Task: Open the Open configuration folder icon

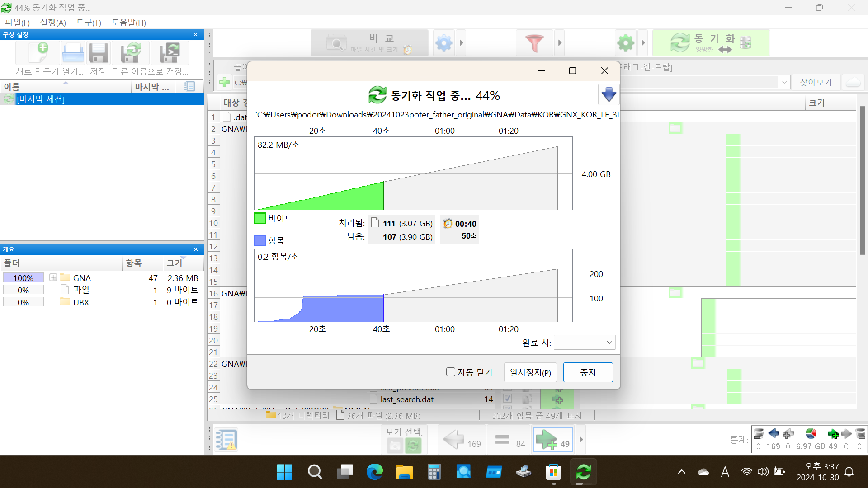Action: [x=73, y=54]
